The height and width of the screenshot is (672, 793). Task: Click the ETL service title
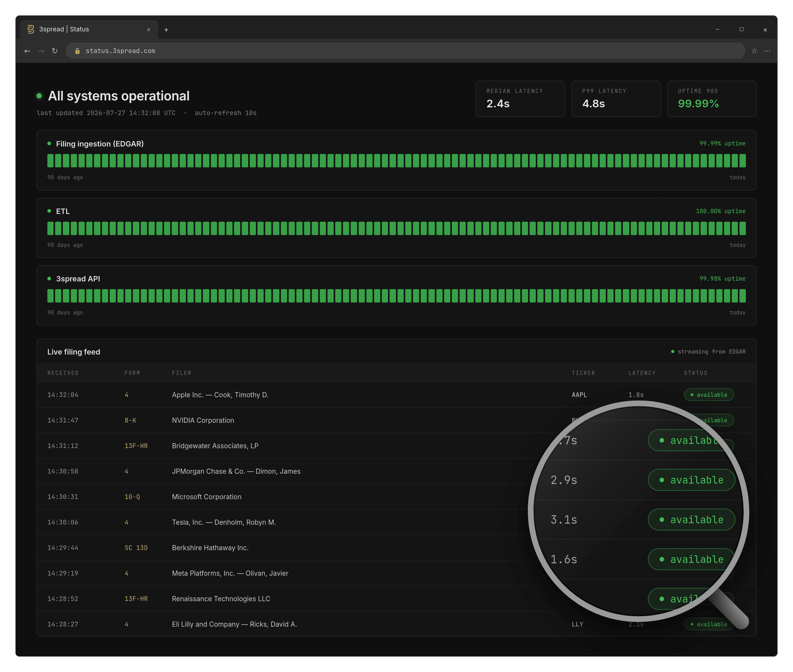click(63, 211)
